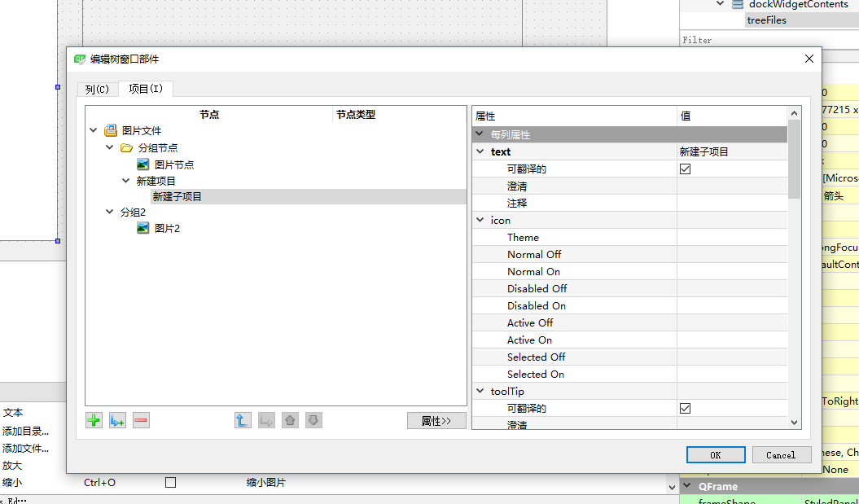
Task: Click the picture icon of 图片2
Action: tap(143, 228)
